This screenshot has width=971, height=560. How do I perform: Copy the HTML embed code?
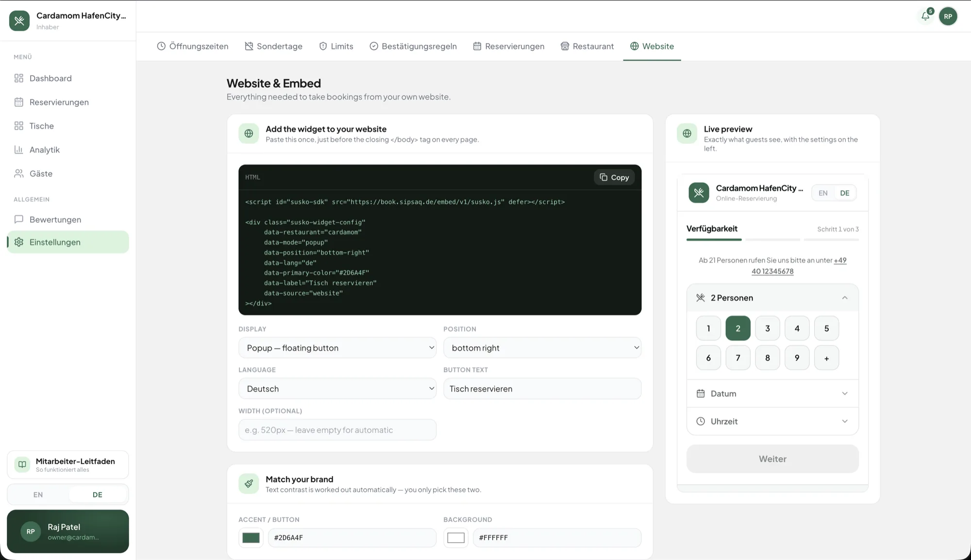[614, 177]
